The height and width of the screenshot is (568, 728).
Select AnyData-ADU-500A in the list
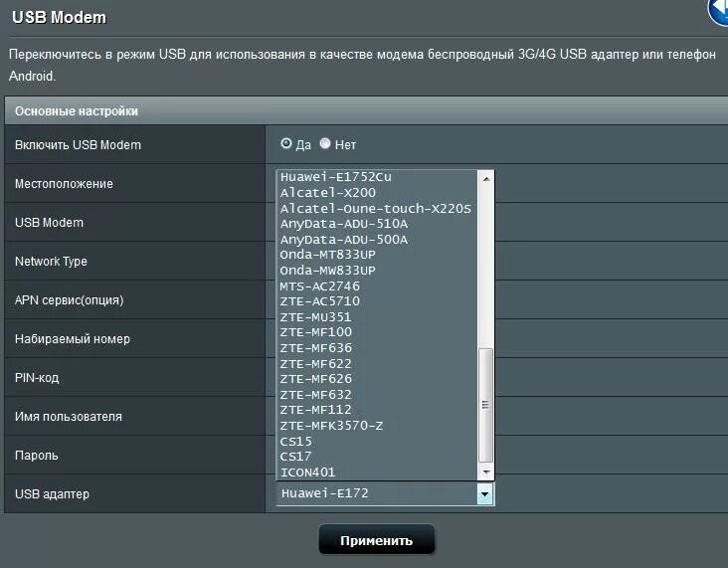pos(378,240)
